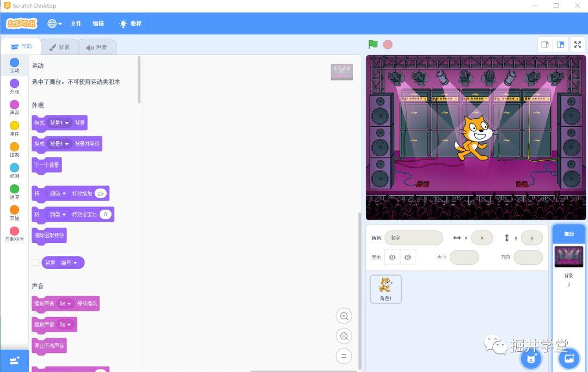Select the 声音 block category circle
Viewport: 588px width, 372px height.
click(15, 104)
